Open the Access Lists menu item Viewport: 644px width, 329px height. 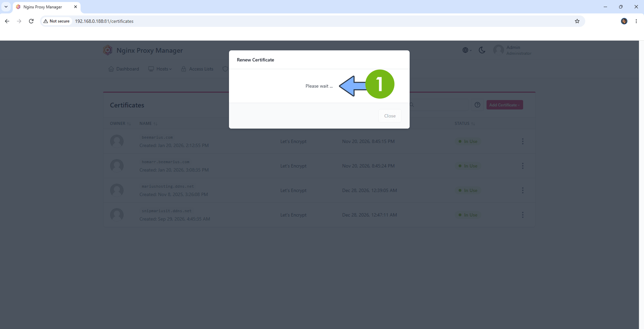coord(197,69)
